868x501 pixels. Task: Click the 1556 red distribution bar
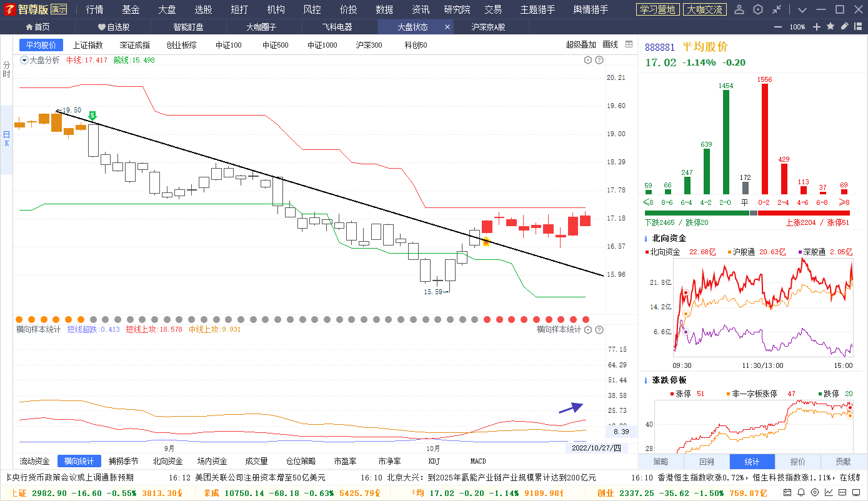pyautogui.click(x=764, y=139)
